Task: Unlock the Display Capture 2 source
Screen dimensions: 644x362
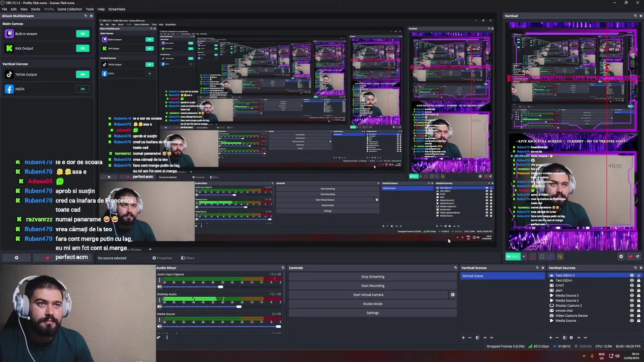Action: click(x=638, y=305)
